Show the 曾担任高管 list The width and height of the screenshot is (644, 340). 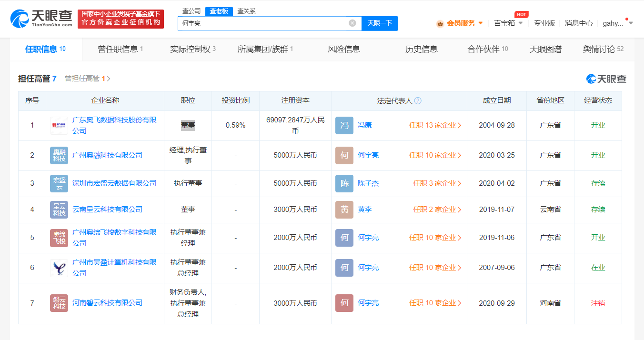87,79
